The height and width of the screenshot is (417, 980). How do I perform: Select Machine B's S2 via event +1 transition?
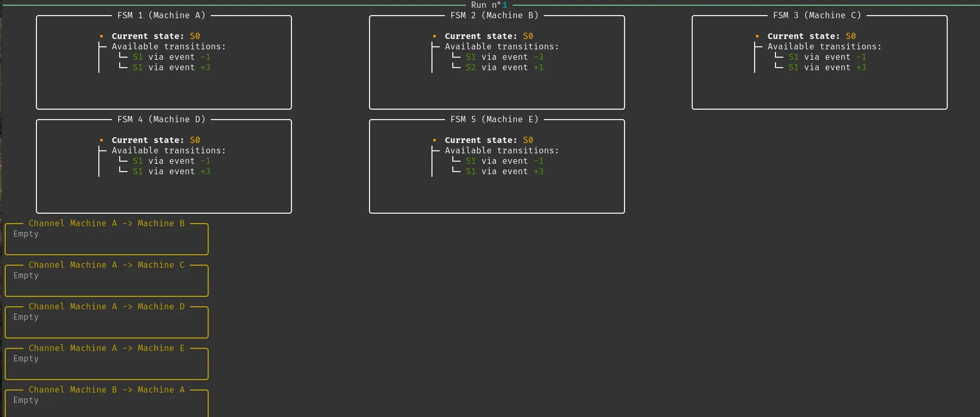(x=504, y=68)
